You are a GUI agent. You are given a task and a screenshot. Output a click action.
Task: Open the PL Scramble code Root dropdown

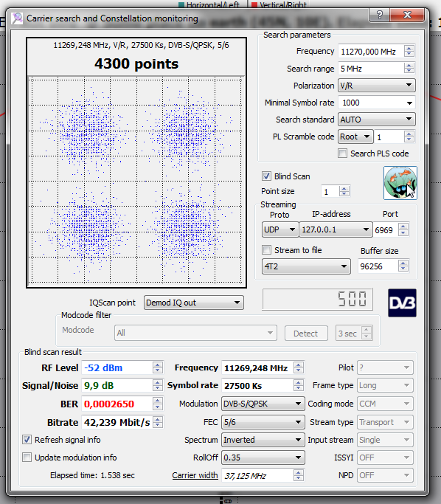(x=355, y=137)
